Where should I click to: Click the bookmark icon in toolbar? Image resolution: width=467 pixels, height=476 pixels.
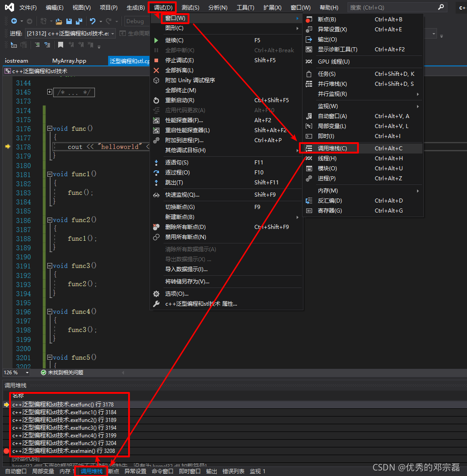60,45
